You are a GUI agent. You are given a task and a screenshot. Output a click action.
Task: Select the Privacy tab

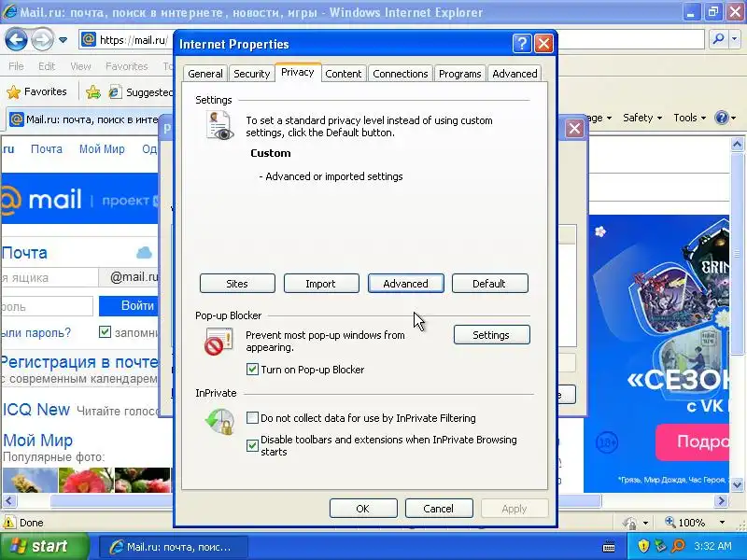pyautogui.click(x=297, y=73)
